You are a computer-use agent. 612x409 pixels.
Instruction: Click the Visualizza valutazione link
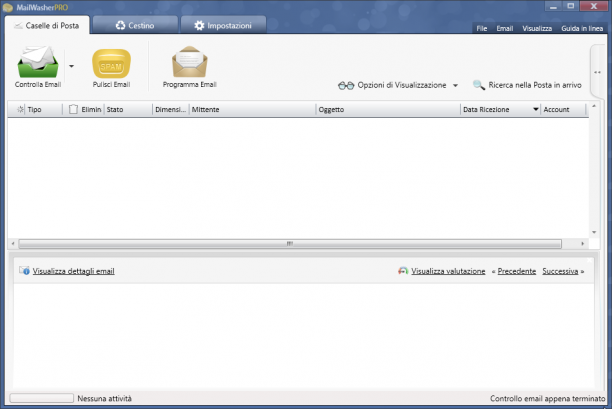pyautogui.click(x=448, y=271)
